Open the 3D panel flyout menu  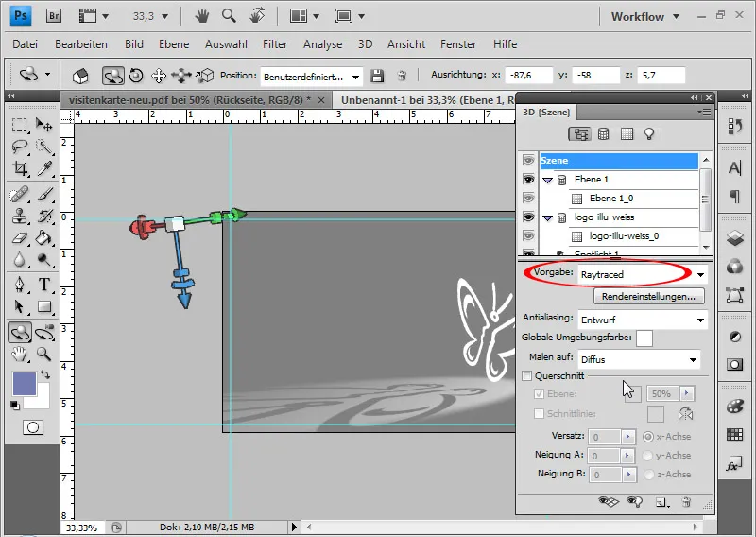pyautogui.click(x=704, y=112)
